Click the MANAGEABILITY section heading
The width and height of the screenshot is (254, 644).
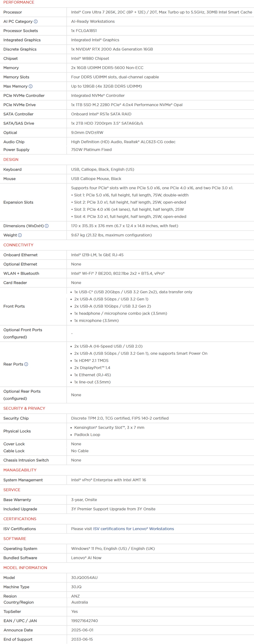(20, 470)
